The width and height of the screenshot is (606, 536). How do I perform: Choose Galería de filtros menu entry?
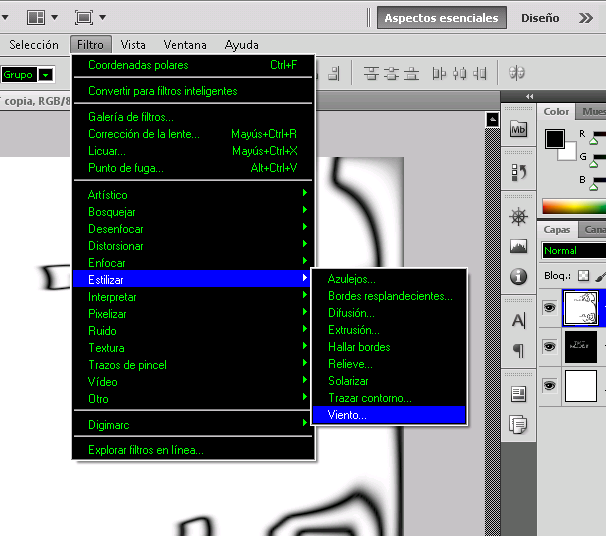pyautogui.click(x=131, y=117)
